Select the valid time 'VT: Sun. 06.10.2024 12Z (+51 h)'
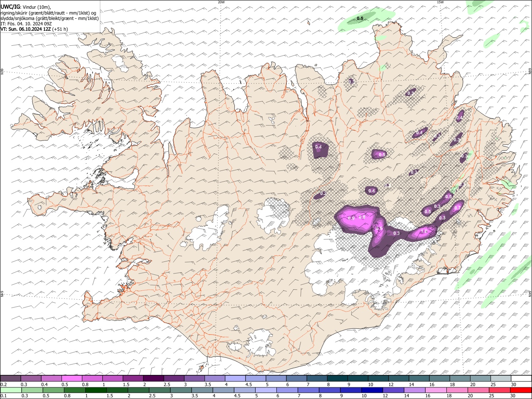 click(x=34, y=29)
